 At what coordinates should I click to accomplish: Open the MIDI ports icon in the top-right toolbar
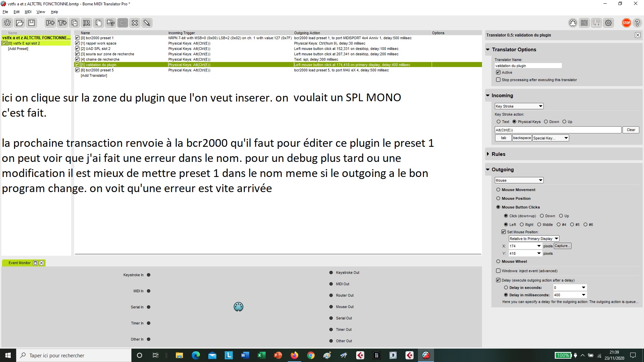click(x=573, y=23)
